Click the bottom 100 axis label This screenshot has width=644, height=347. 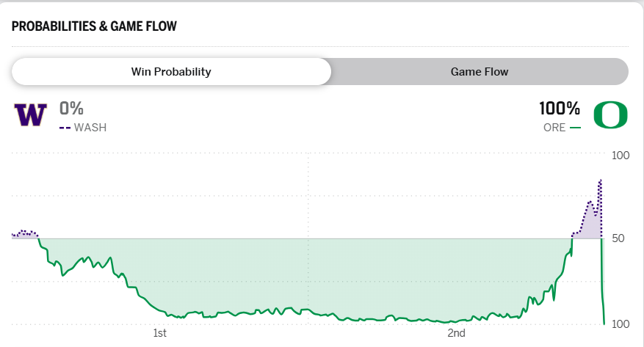click(x=621, y=324)
